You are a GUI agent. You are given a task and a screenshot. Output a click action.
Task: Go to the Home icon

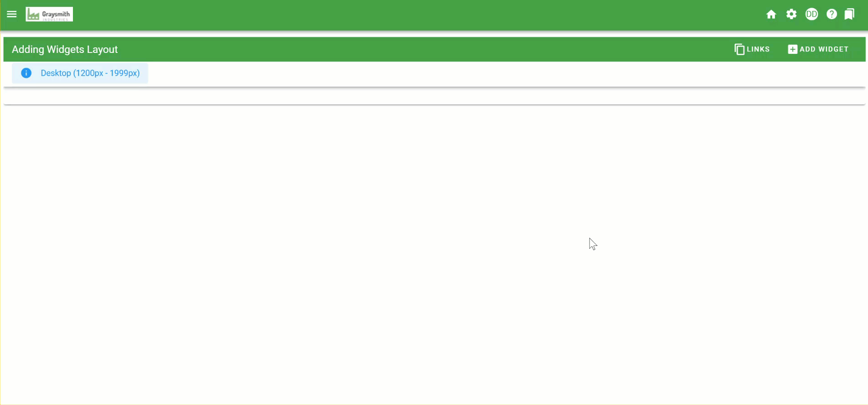[771, 14]
